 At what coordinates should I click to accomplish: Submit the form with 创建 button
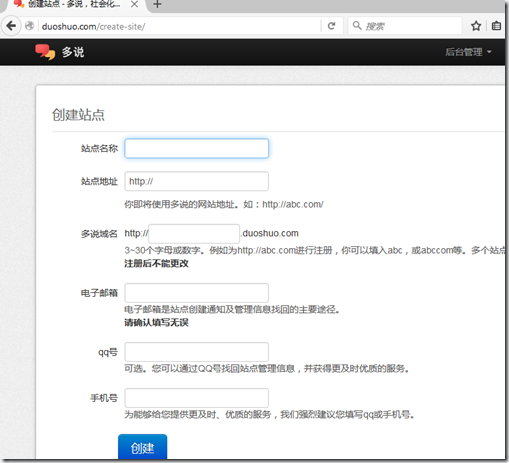(x=142, y=447)
